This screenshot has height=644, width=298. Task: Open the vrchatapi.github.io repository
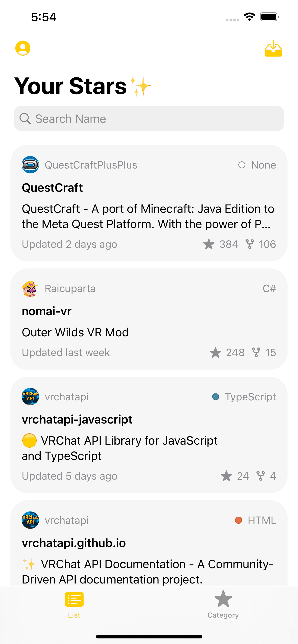click(74, 543)
